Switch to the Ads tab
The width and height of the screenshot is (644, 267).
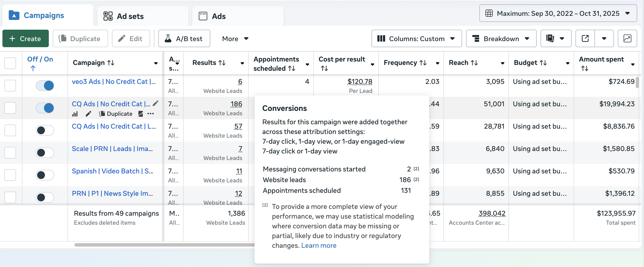click(x=219, y=16)
